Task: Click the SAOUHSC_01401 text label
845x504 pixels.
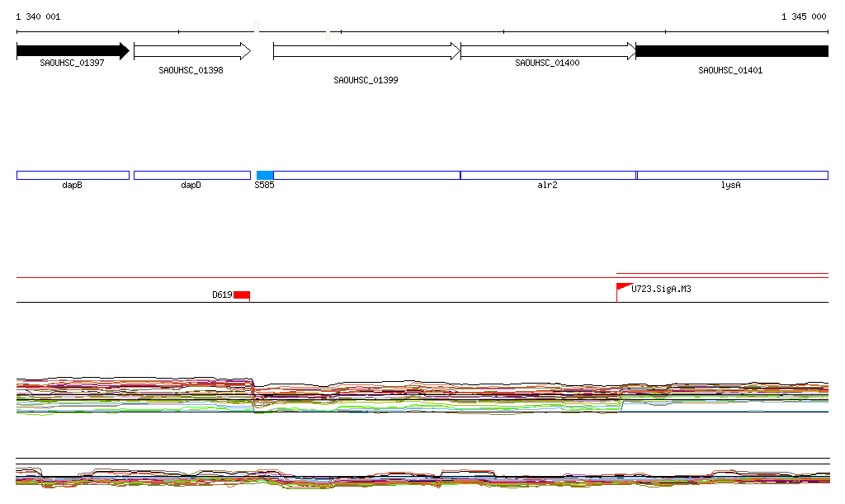Action: tap(730, 71)
